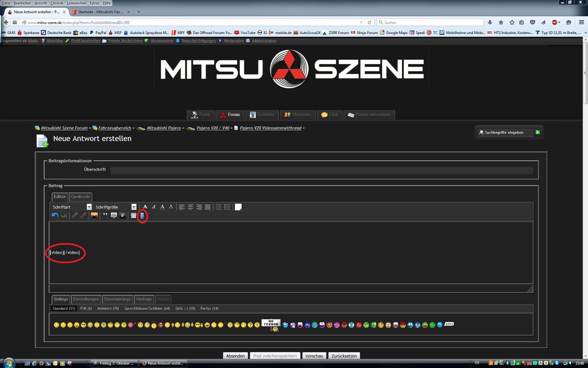Follow the Pajero V20 Videosammelthread breadcrumb
Screen dimensions: 588x368
click(270, 128)
